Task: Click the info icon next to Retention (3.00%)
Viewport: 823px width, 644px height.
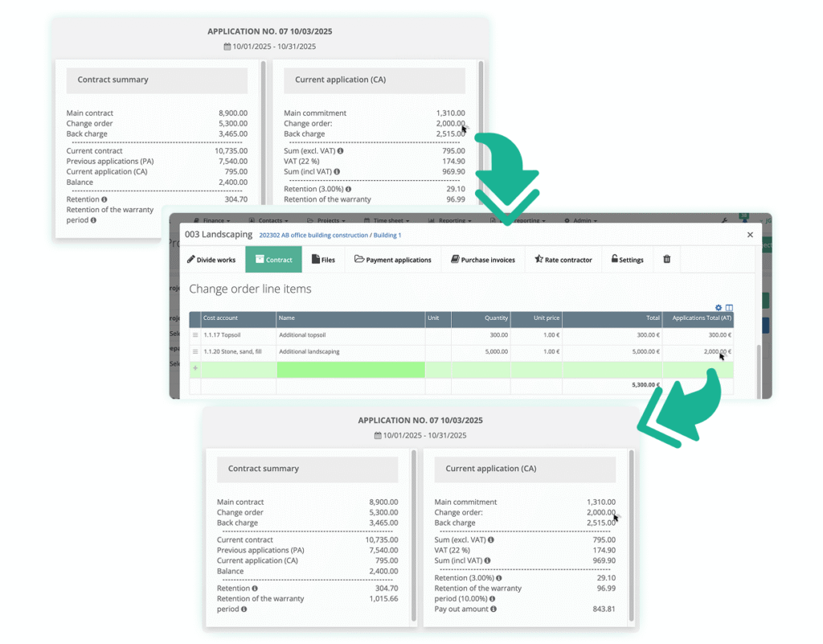Action: click(498, 576)
